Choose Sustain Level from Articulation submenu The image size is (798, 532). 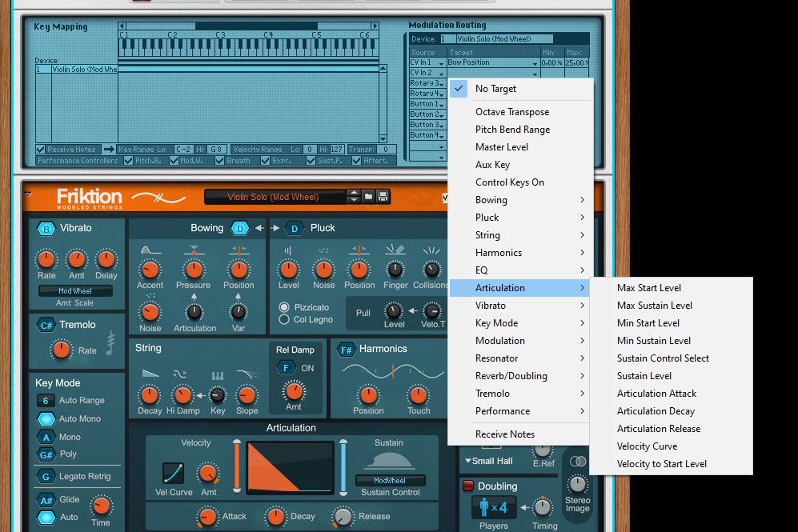click(x=644, y=376)
